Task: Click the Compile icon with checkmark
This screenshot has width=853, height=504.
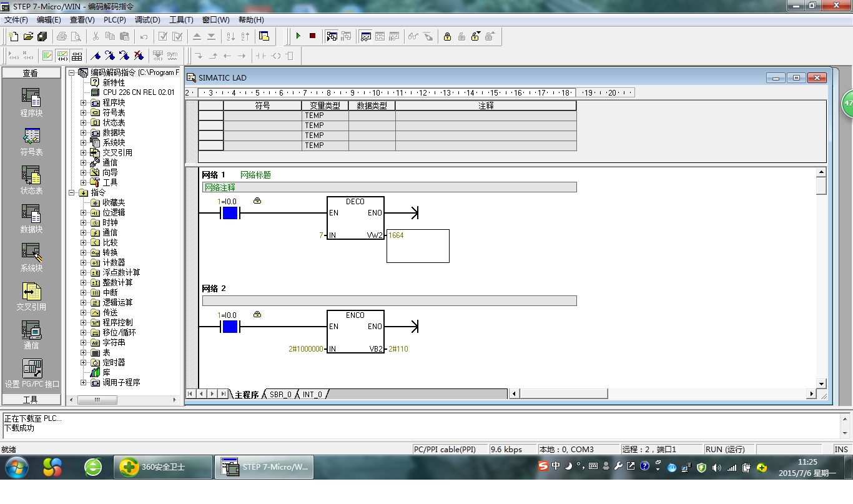Action: pos(163,37)
